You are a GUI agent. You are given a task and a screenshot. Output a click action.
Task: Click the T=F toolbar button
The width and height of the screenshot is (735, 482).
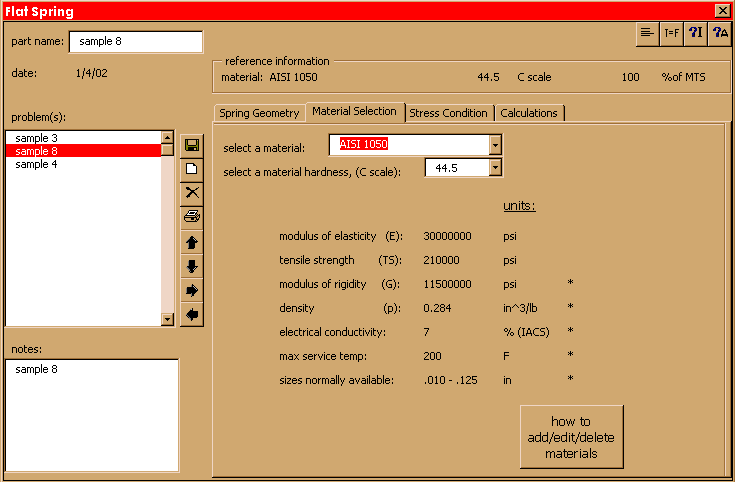pyautogui.click(x=672, y=33)
